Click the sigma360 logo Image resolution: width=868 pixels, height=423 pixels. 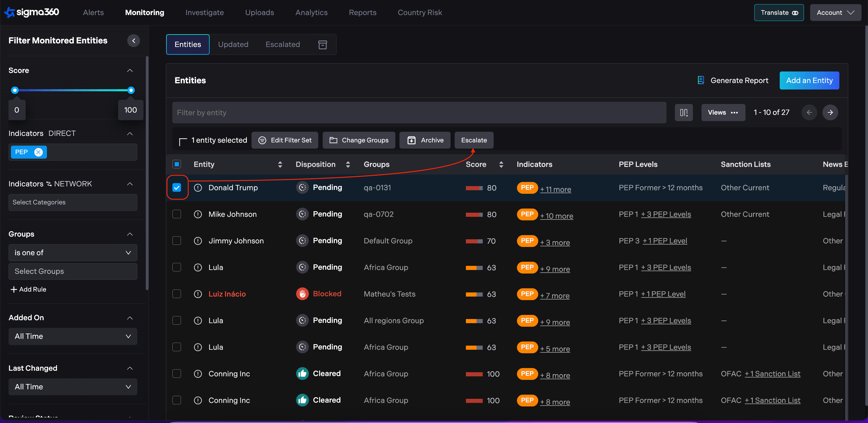(32, 12)
